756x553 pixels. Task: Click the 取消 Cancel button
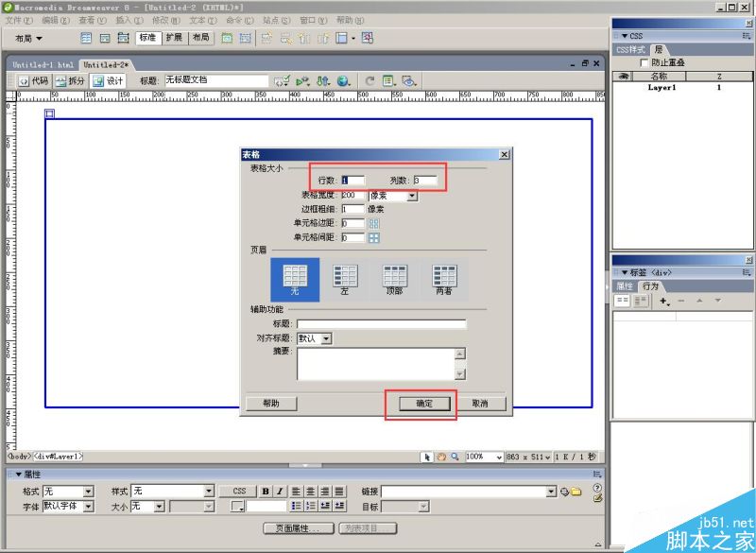coord(479,404)
